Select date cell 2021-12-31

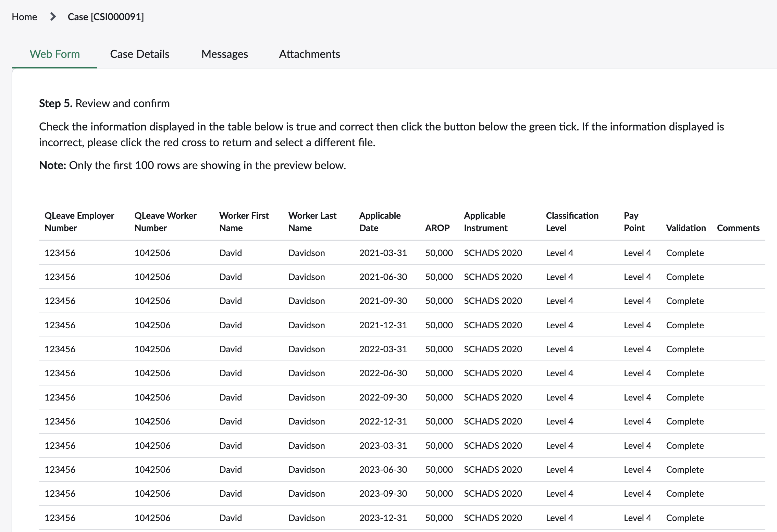[383, 325]
